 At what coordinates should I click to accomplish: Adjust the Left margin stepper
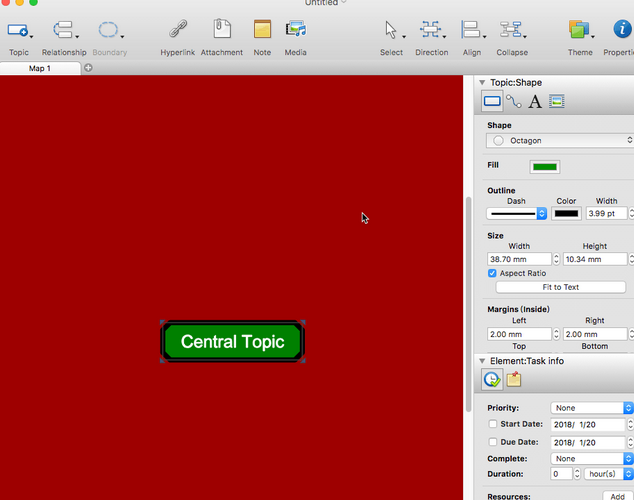point(556,334)
